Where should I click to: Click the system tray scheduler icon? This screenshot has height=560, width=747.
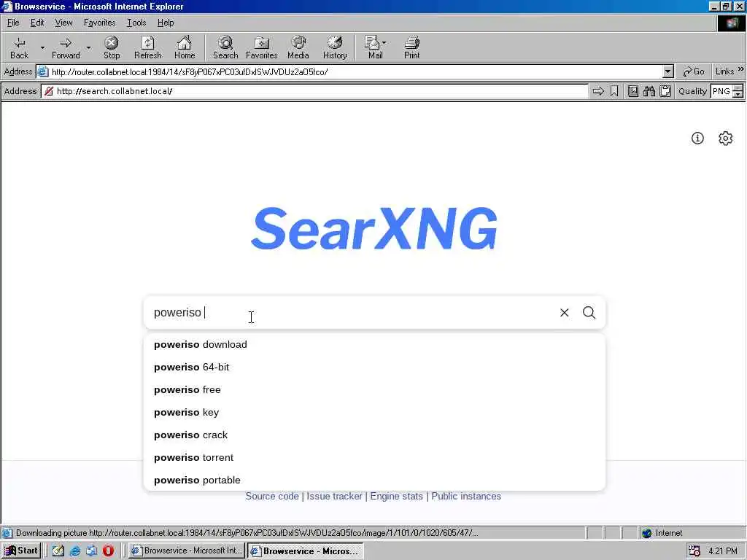tap(694, 551)
